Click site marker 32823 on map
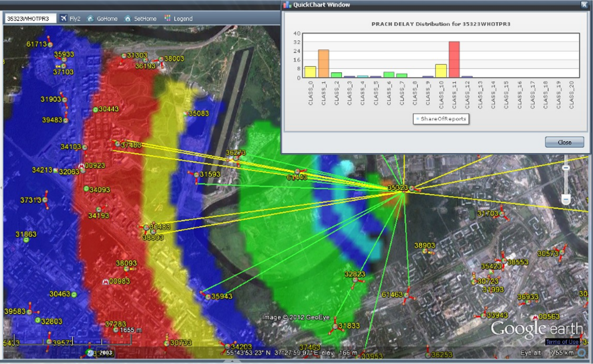593x364 pixels. (355, 280)
